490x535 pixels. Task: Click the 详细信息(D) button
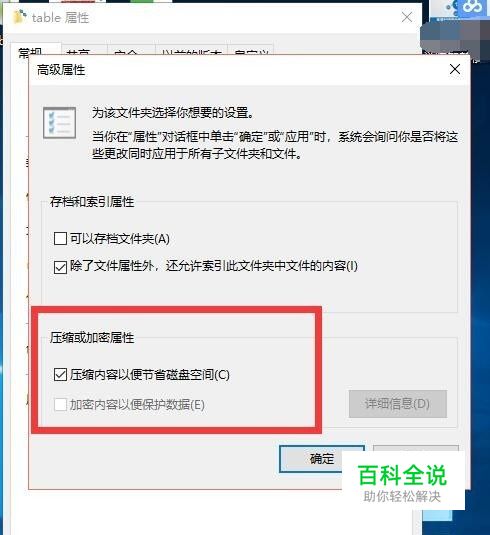[398, 404]
